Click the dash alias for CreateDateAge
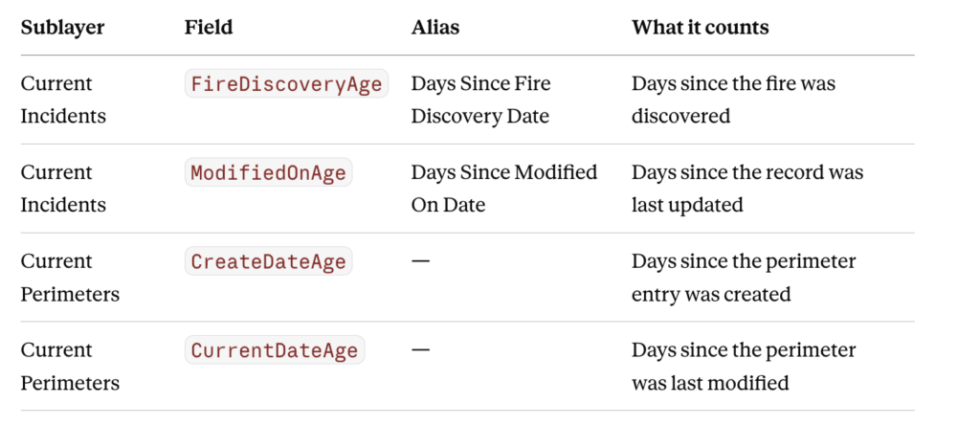Viewport: 980px width, 426px height. point(421,260)
